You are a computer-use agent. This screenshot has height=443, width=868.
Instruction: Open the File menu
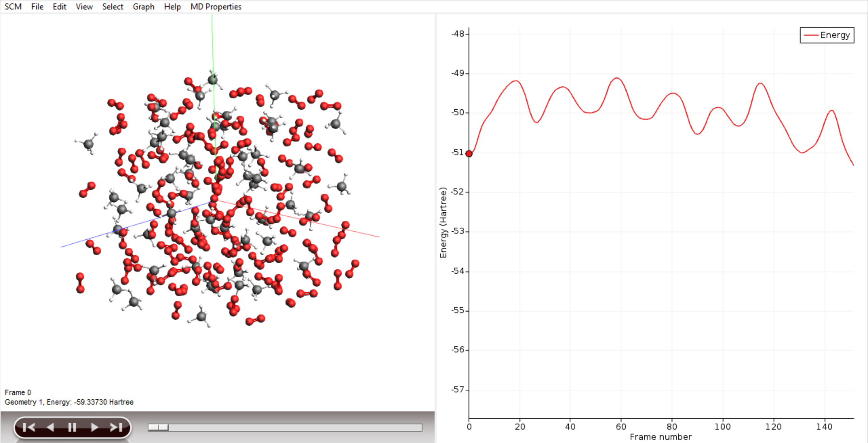[x=37, y=7]
